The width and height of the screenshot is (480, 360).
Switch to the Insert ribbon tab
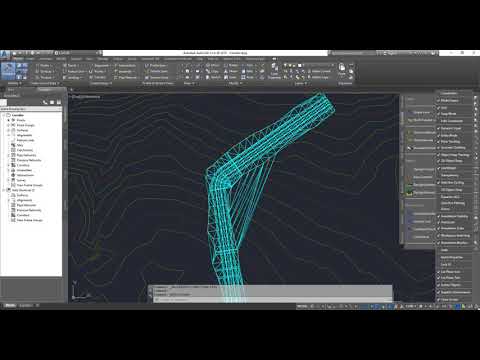point(30,59)
